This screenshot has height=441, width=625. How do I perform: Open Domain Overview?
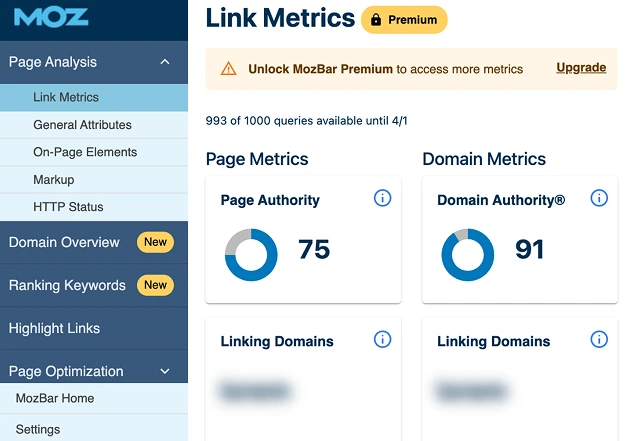point(64,242)
